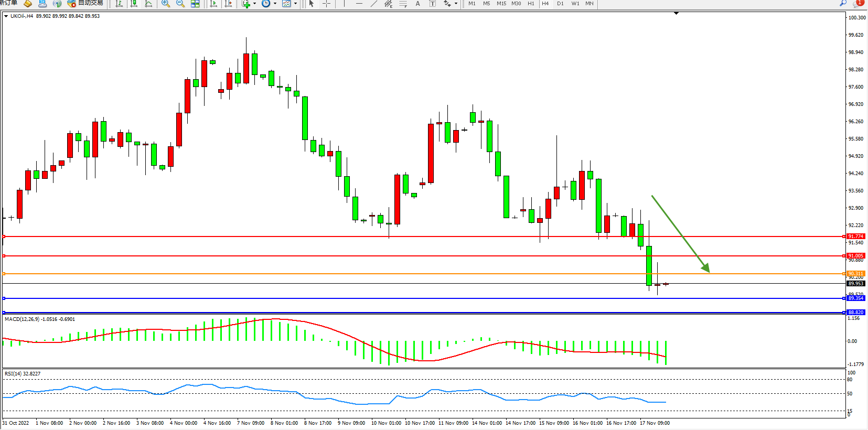This screenshot has height=430, width=868.
Task: Switch chart to candlestick display
Action: 134,4
